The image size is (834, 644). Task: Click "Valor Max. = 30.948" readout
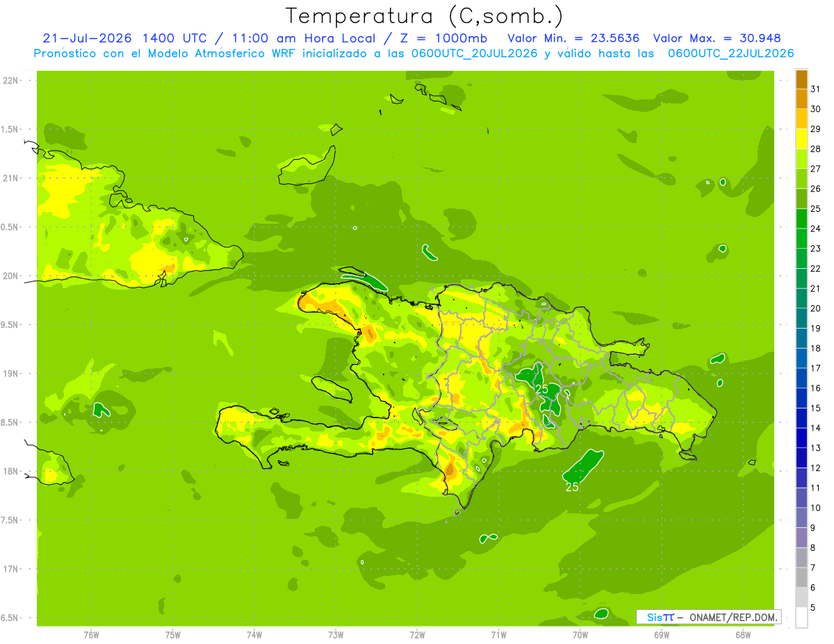pyautogui.click(x=717, y=38)
